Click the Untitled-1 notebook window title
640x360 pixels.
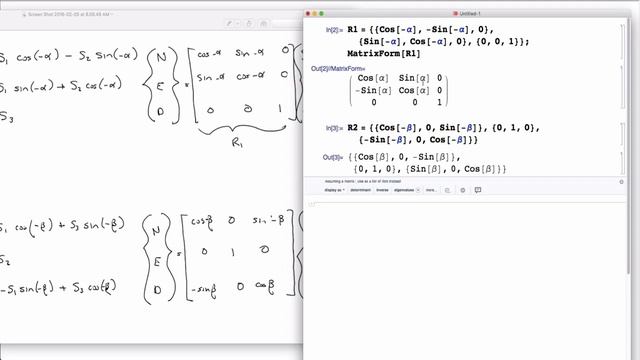tap(470, 13)
